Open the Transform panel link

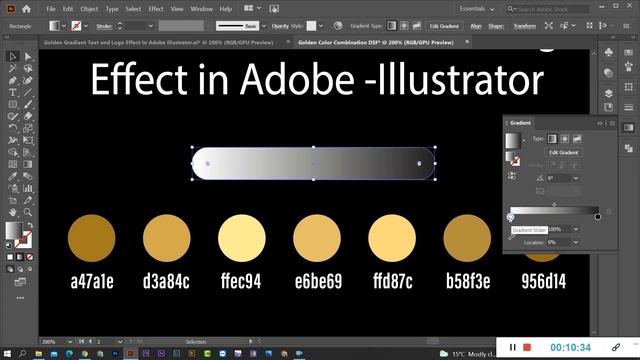524,26
